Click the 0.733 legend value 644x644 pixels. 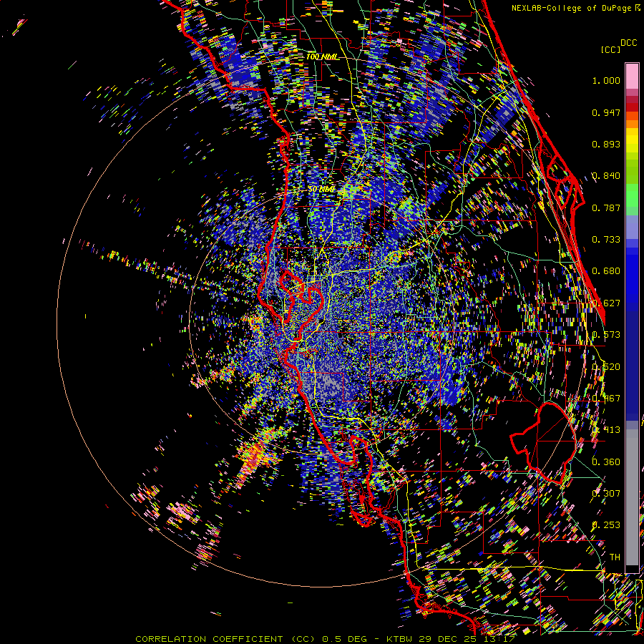(606, 239)
